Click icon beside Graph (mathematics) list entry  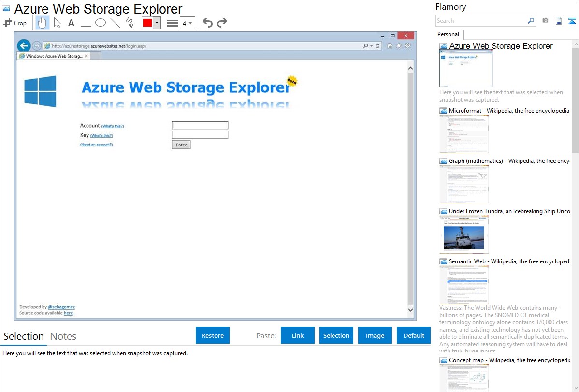click(x=443, y=161)
